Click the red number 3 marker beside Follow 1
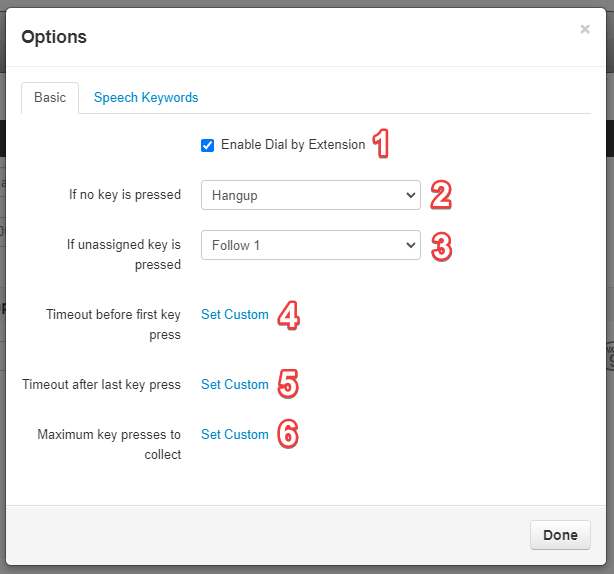Screen dimensions: 614x574 [x=442, y=247]
